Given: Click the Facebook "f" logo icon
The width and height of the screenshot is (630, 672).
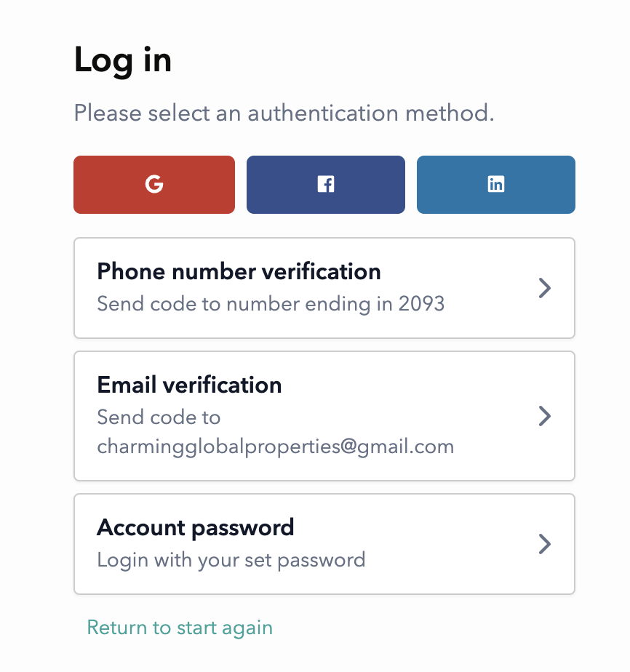Looking at the screenshot, I should (326, 184).
